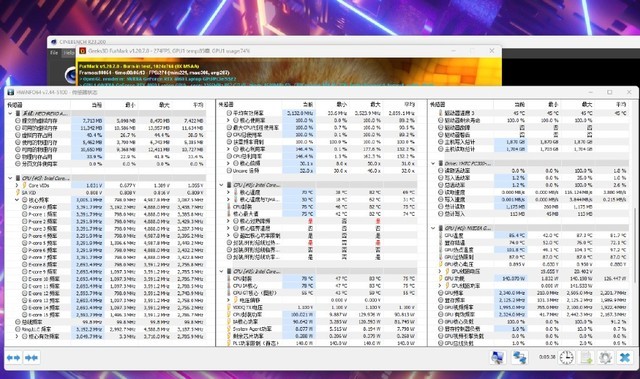This screenshot has width=640, height=379.
Task: Click the clock icon beside GPU频率
Action: [x=440, y=293]
